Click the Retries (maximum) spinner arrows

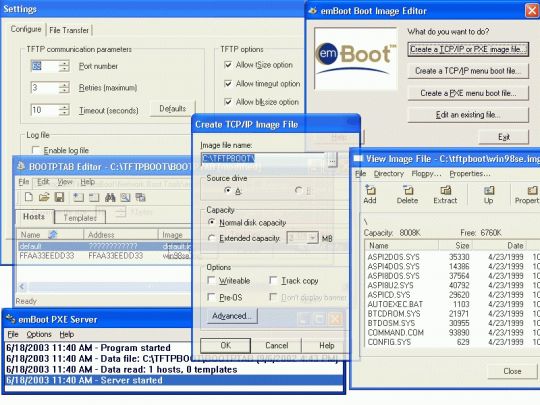click(64, 88)
